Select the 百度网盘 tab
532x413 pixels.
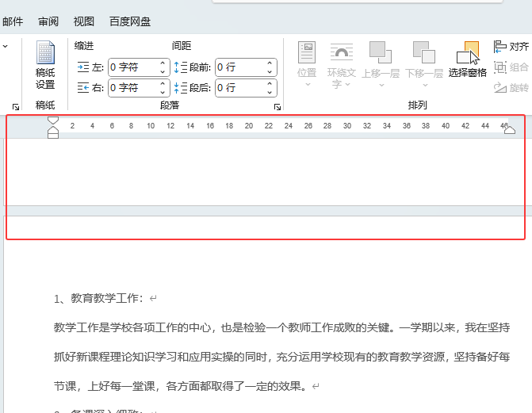pos(130,21)
